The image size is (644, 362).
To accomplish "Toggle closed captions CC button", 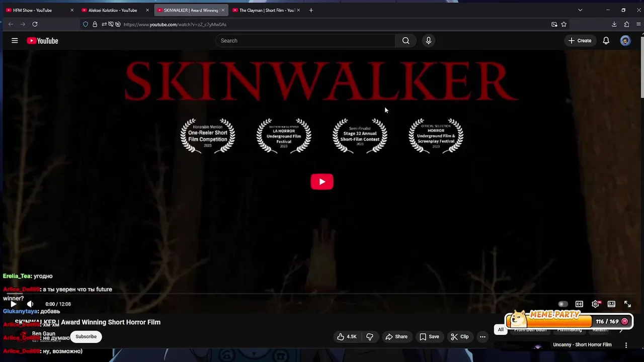I will [x=579, y=304].
